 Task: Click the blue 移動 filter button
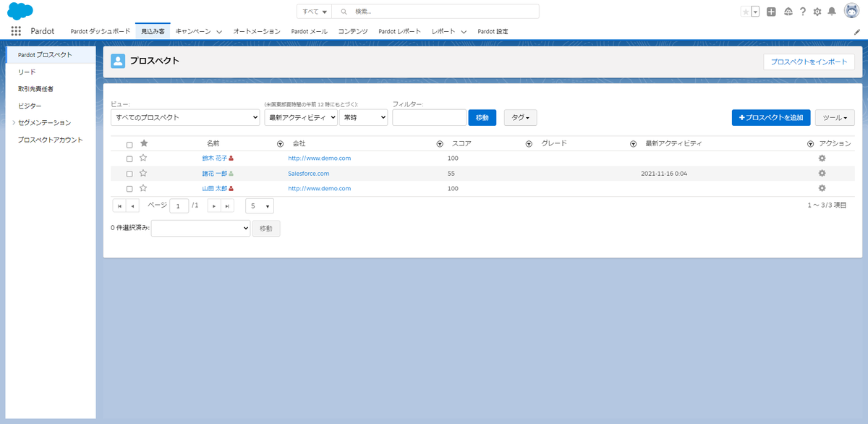click(482, 117)
